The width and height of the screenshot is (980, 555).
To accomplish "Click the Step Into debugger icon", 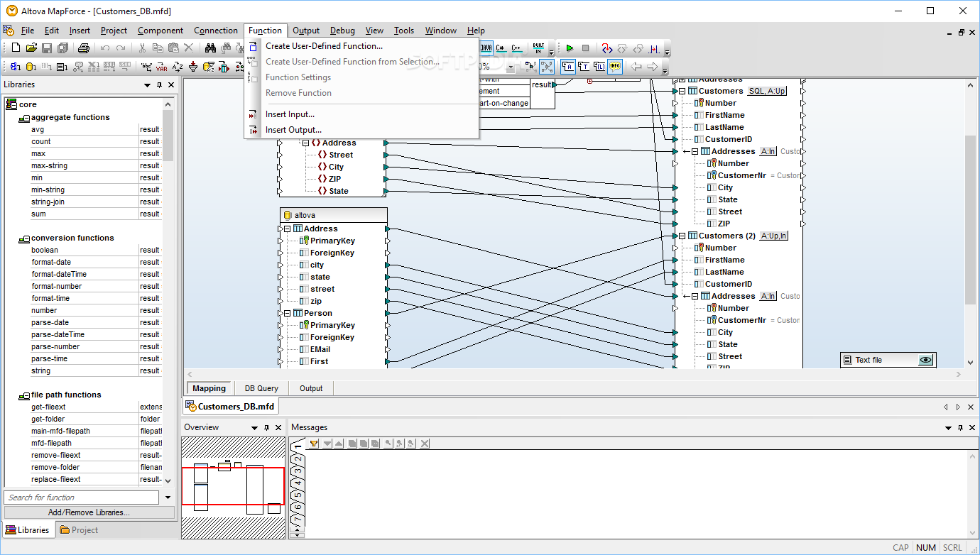I will click(607, 48).
